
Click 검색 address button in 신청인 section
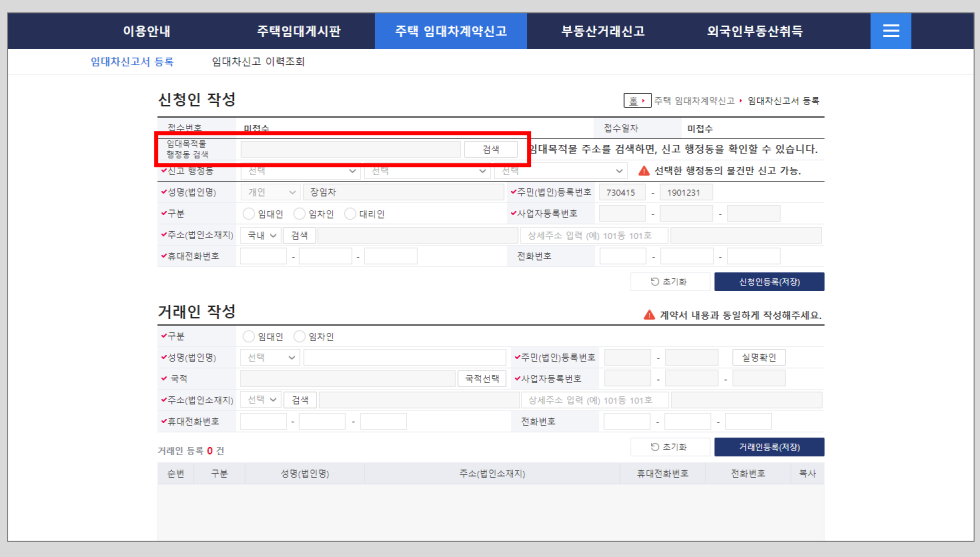pyautogui.click(x=299, y=235)
